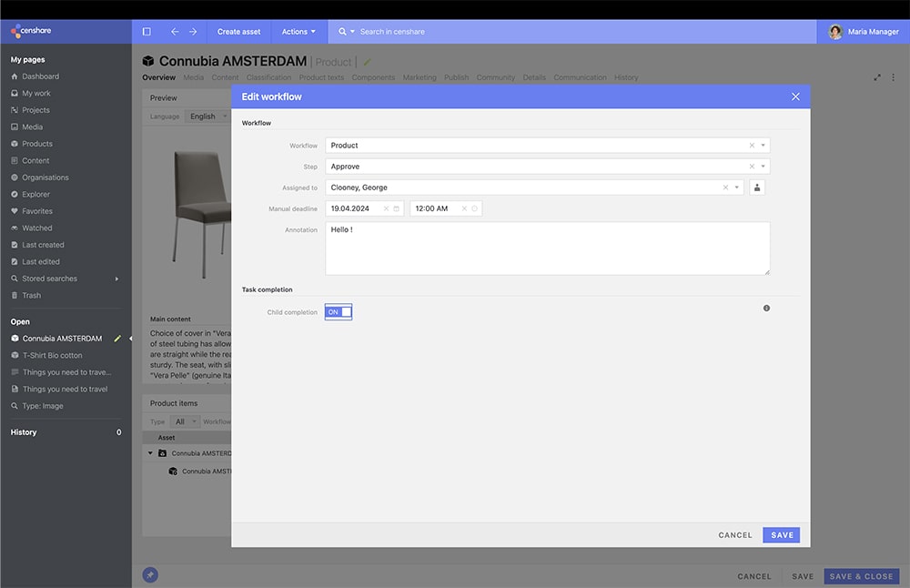Switch to the Media tab
Viewport: 910px width, 588px height.
coord(193,77)
